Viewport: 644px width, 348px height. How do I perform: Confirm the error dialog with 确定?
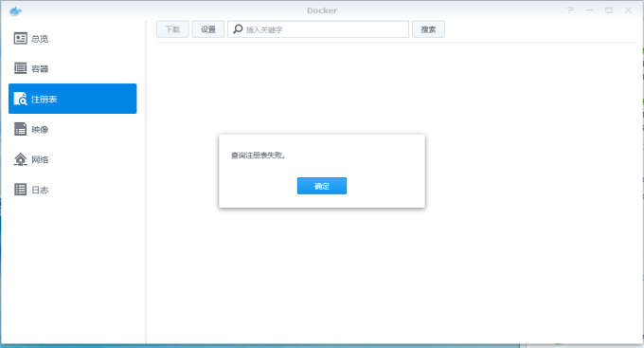tap(322, 186)
